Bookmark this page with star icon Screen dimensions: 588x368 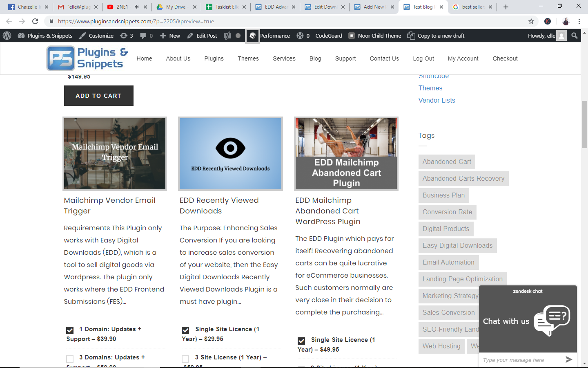pyautogui.click(x=531, y=21)
